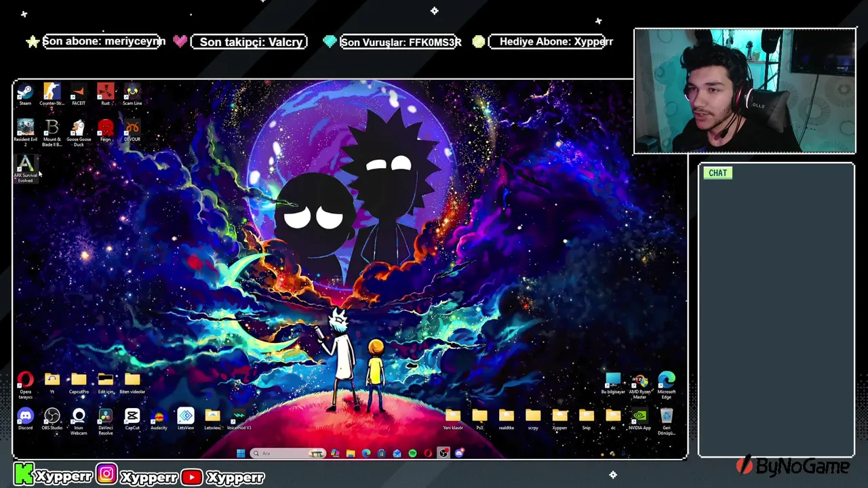Open File Explorer from the taskbar
This screenshot has width=868, height=488.
[x=351, y=453]
